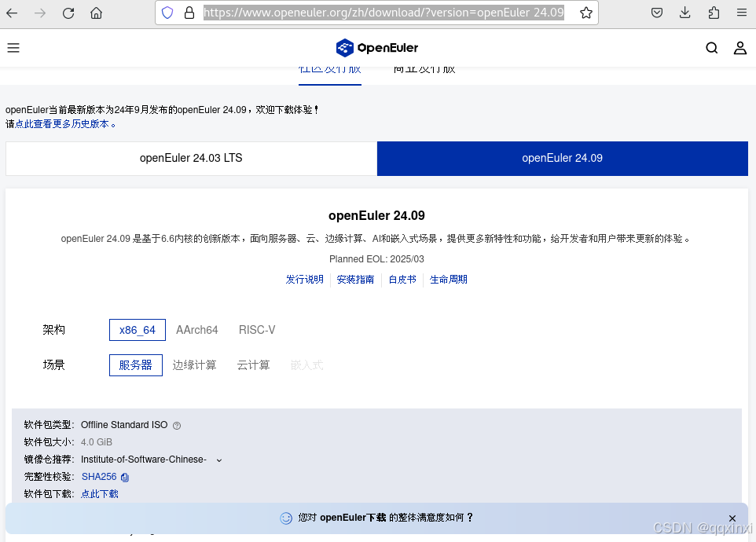Viewport: 756px width, 542px height.
Task: Open the extensions puzzle icon
Action: coord(714,13)
